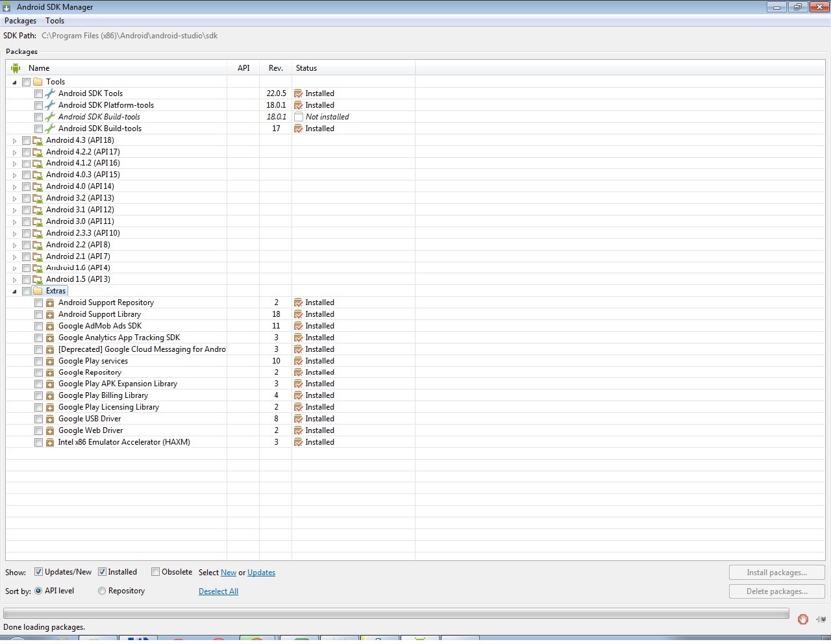Expand the Android 4.0 (API 14) node
The height and width of the screenshot is (644, 831).
14,187
